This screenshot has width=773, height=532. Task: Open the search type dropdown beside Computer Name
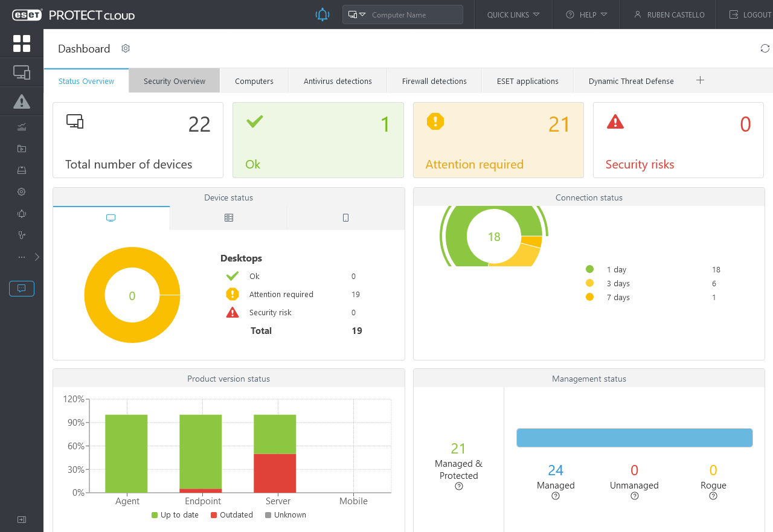pyautogui.click(x=358, y=14)
